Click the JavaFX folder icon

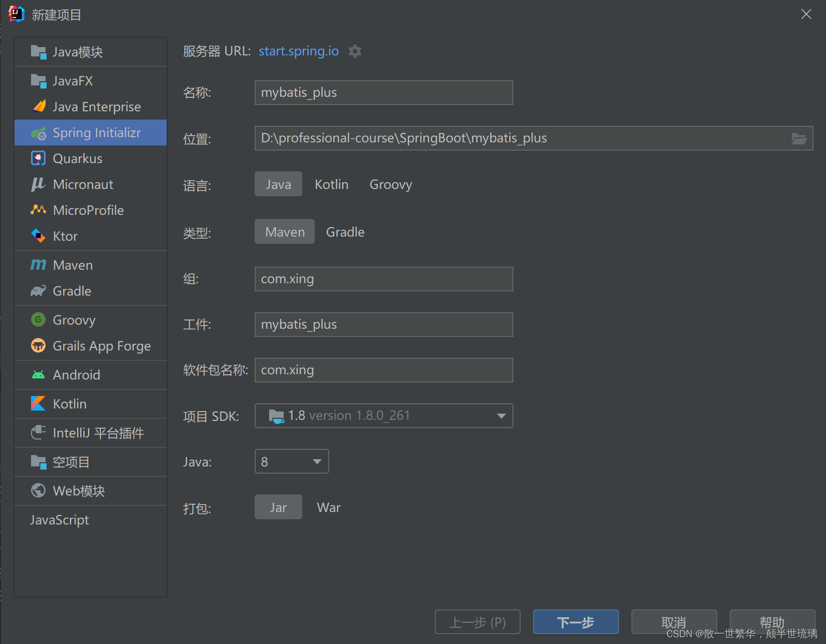38,81
